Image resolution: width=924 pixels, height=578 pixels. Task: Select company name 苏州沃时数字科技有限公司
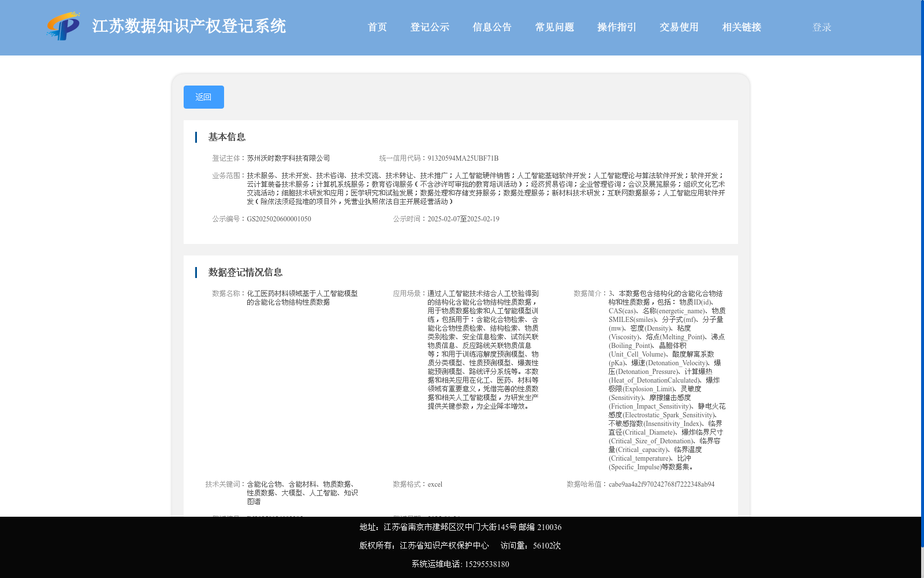(x=288, y=158)
